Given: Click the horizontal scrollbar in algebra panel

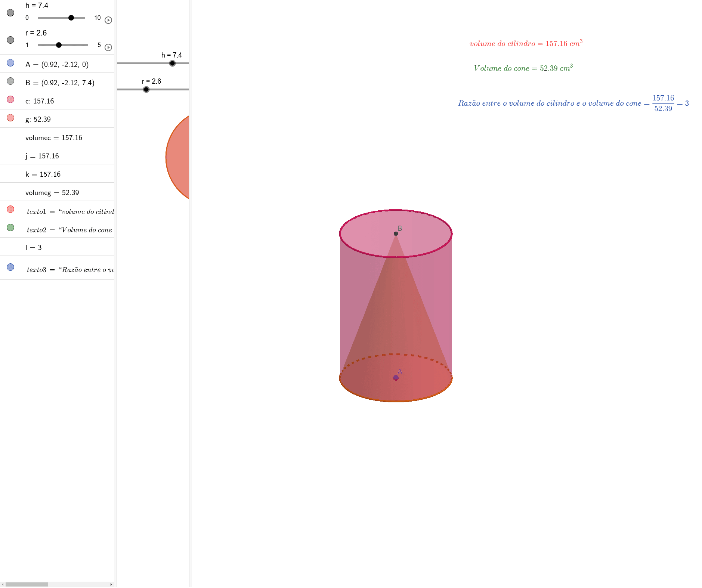Looking at the screenshot, I should click(x=27, y=584).
